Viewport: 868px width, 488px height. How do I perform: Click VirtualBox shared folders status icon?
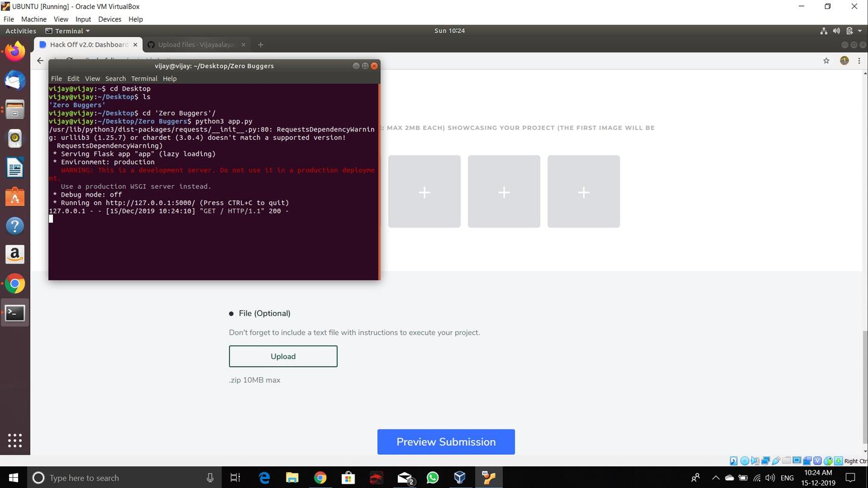click(x=787, y=461)
